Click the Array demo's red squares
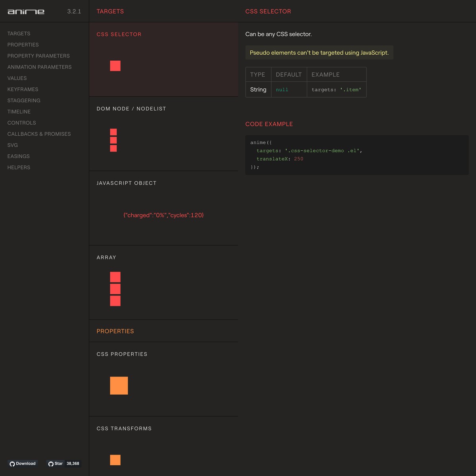The height and width of the screenshot is (476, 476). [x=115, y=289]
